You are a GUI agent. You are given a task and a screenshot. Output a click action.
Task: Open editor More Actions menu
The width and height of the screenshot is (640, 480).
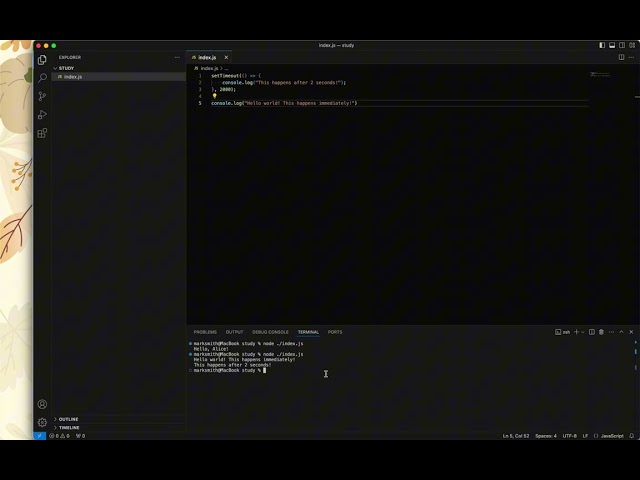click(x=631, y=57)
